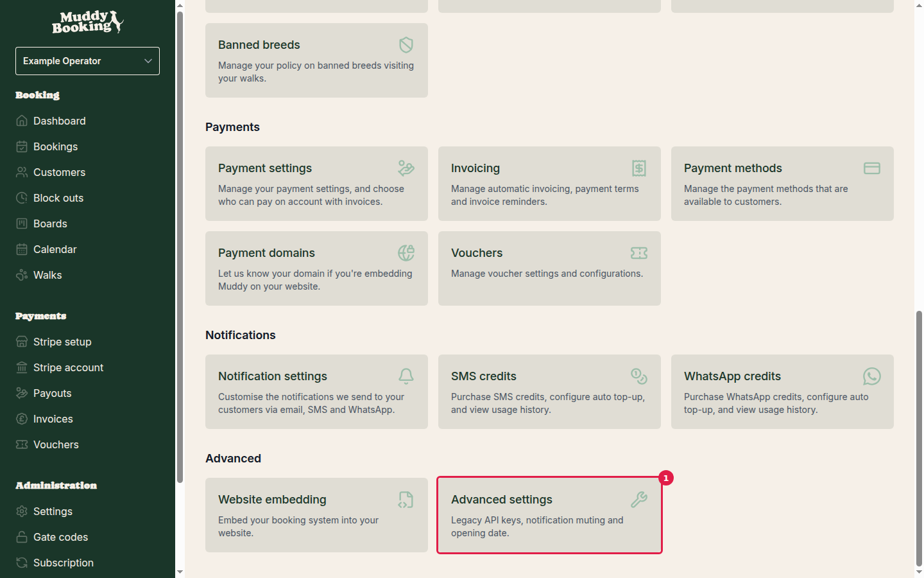The height and width of the screenshot is (578, 924).
Task: Open the Calendar via its sidebar icon
Action: point(22,249)
